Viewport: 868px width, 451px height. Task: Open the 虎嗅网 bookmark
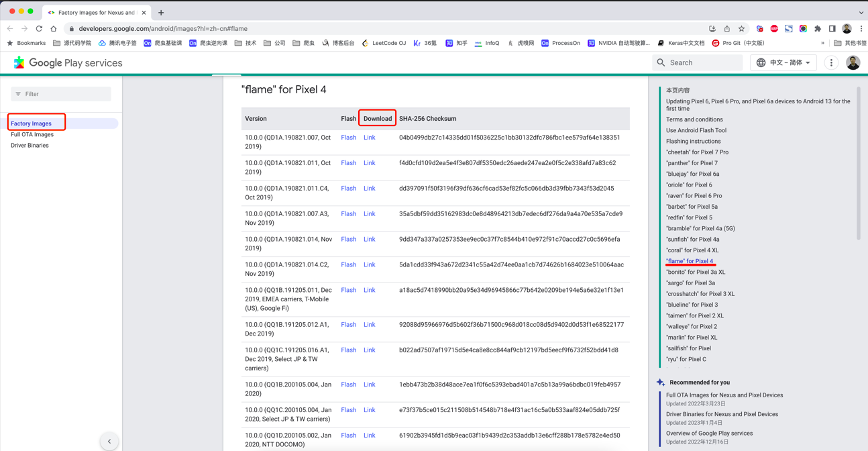pos(521,43)
